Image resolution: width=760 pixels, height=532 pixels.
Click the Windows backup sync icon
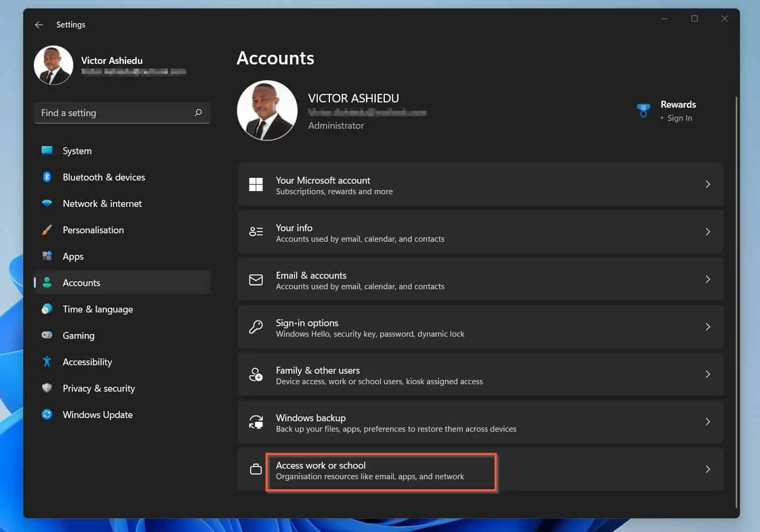256,422
